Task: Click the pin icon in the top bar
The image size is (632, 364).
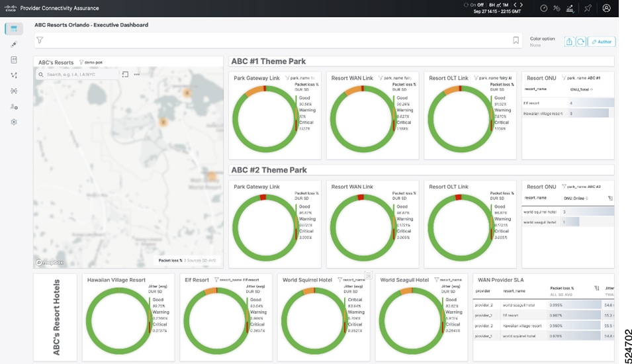Action: (588, 8)
